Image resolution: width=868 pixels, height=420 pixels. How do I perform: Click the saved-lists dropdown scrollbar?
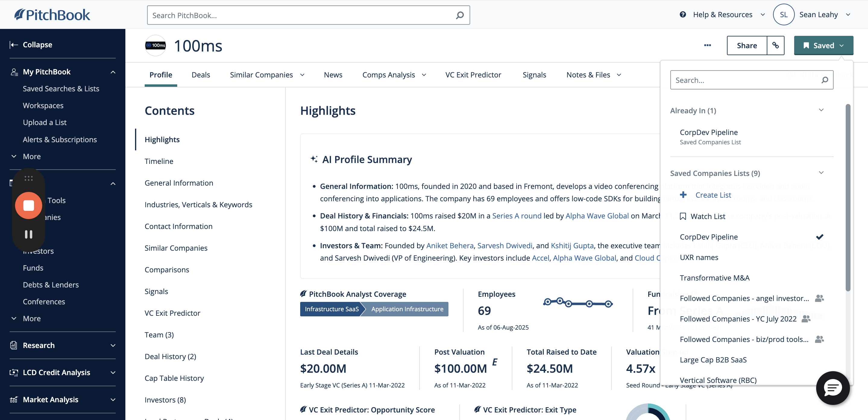[848, 198]
